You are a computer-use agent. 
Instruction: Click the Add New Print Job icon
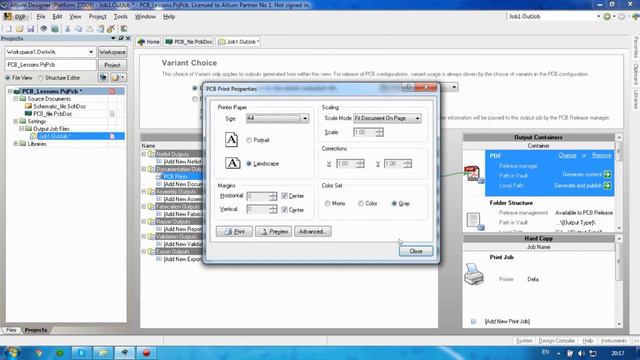473,321
